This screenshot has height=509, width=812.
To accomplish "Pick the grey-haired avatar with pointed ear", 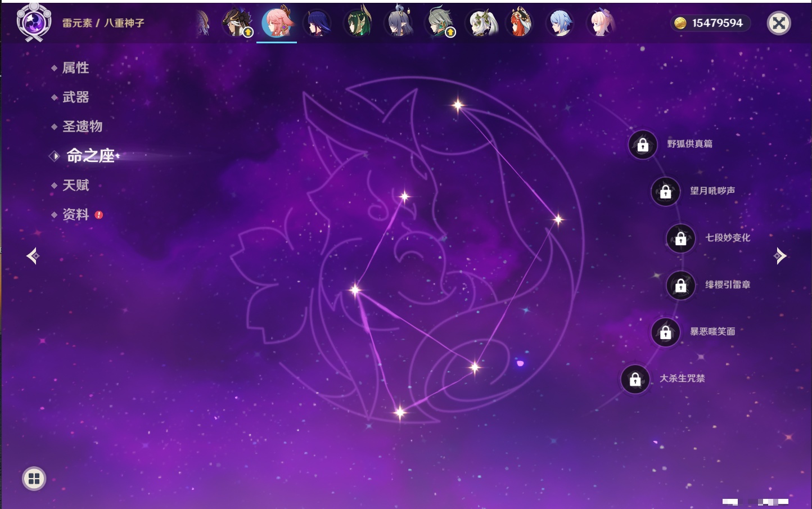I will (399, 22).
